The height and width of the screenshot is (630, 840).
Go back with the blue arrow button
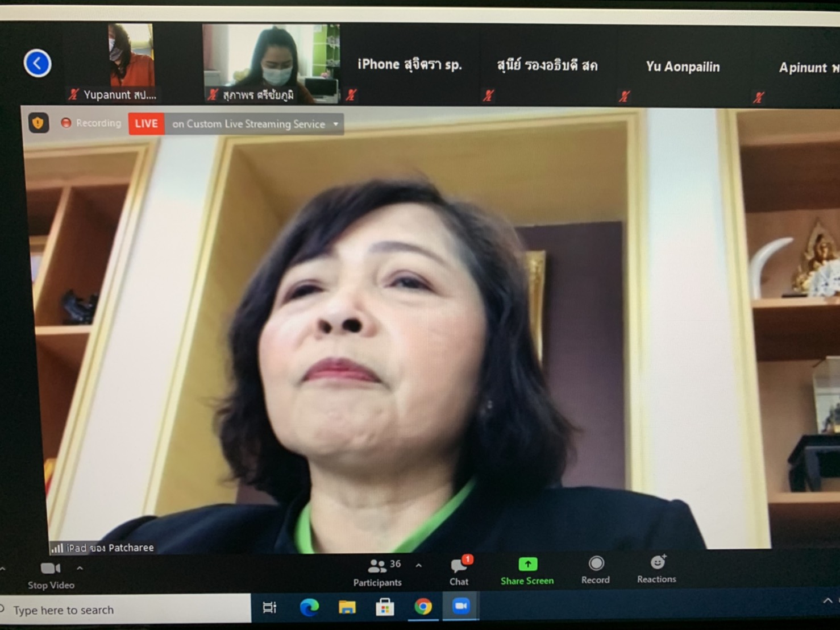tap(38, 63)
